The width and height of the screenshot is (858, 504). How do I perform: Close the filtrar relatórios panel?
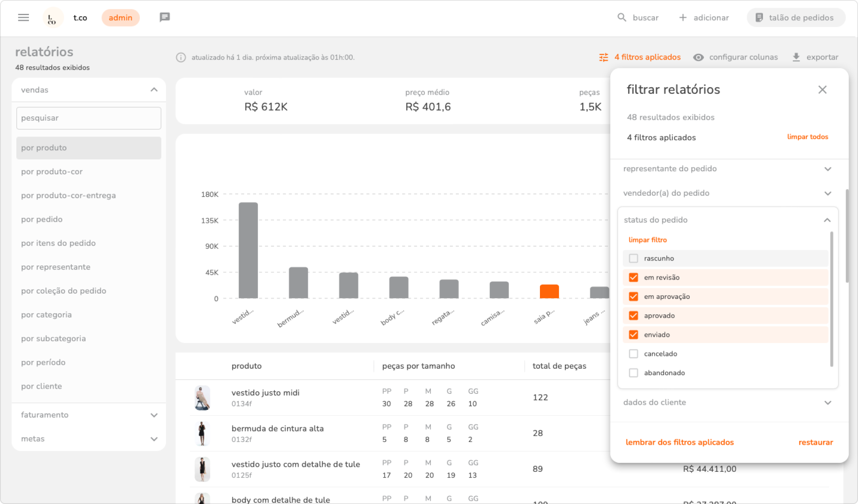point(822,90)
